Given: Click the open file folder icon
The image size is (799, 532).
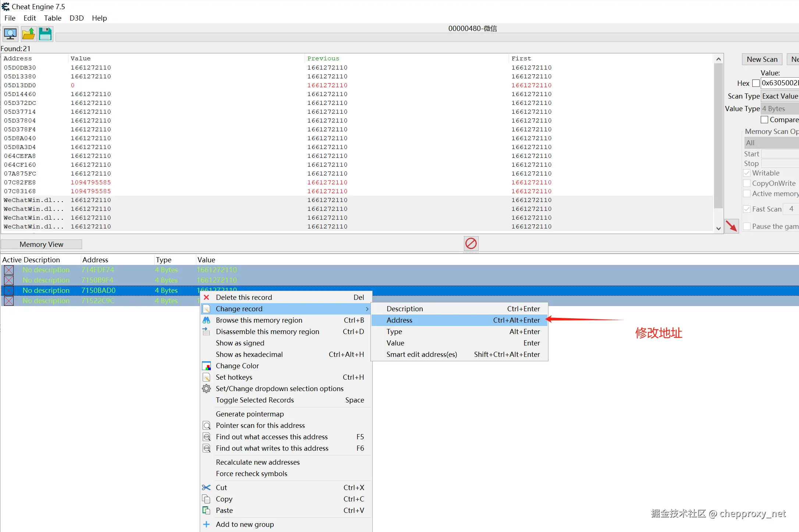Looking at the screenshot, I should click(x=28, y=34).
